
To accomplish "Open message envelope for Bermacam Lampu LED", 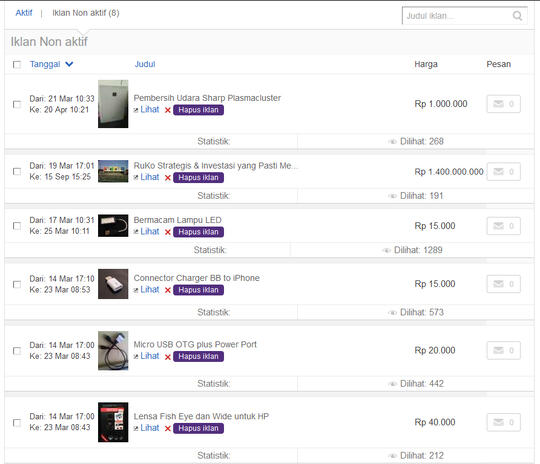I will pos(503,226).
